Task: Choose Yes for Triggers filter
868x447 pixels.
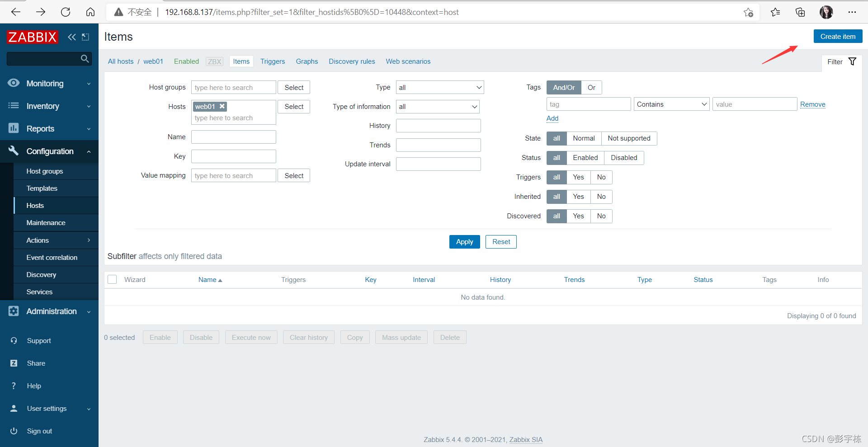Action: (578, 177)
